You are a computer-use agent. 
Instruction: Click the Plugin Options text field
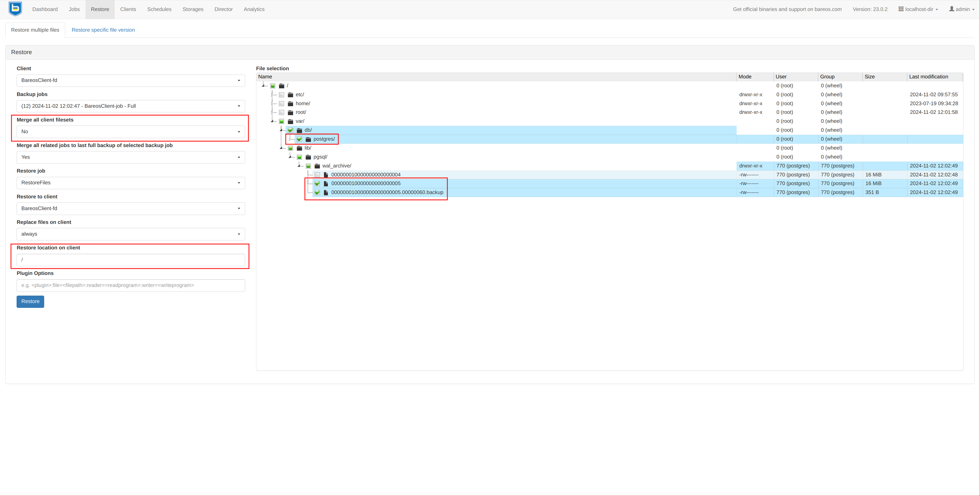tap(130, 285)
